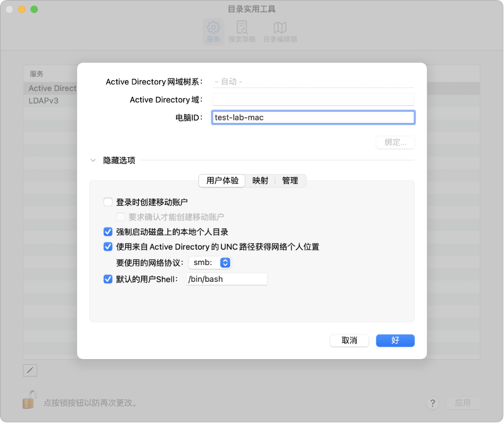Select LDAPv3 row in services list

(x=50, y=101)
